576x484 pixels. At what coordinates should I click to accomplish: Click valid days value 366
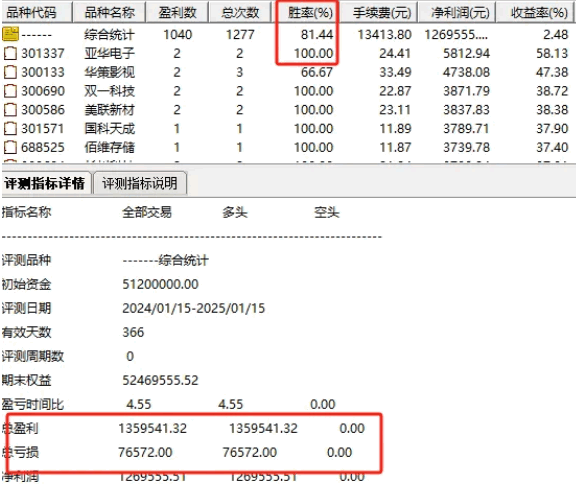coord(133,332)
